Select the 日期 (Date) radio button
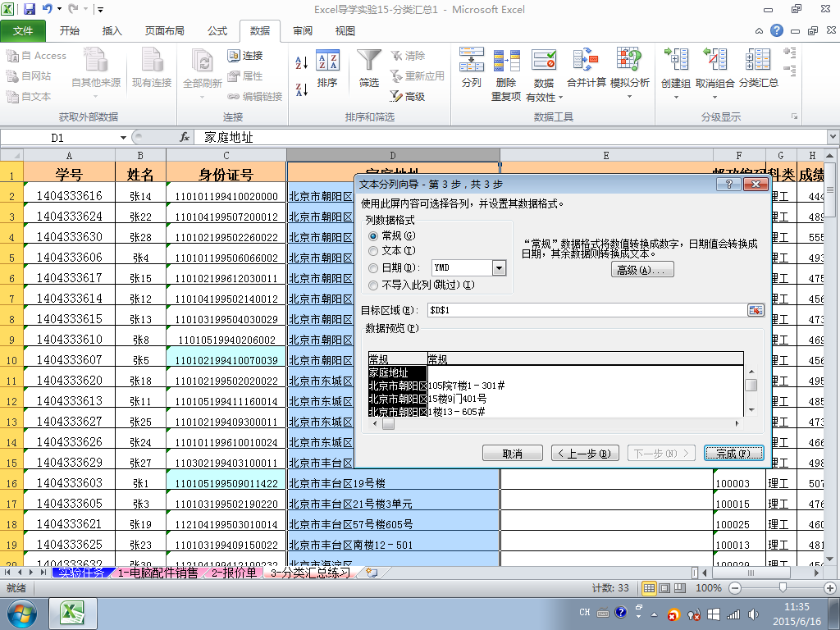 click(x=373, y=268)
